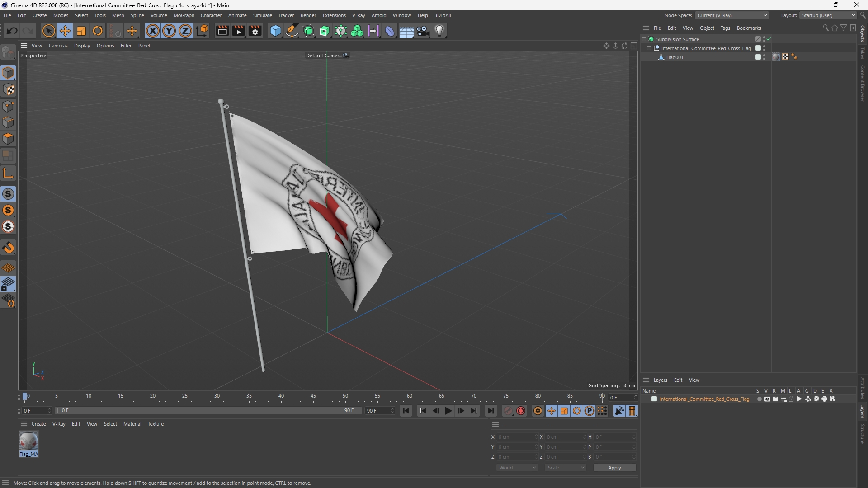The height and width of the screenshot is (488, 868).
Task: Click the Undo arrow in the toolbar
Action: (12, 31)
